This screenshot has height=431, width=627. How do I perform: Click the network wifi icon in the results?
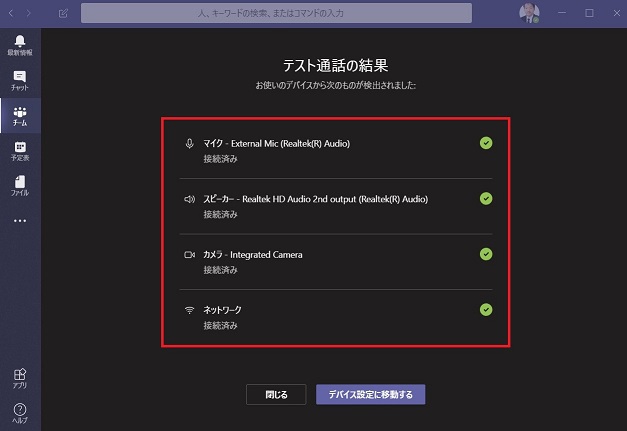tap(190, 310)
